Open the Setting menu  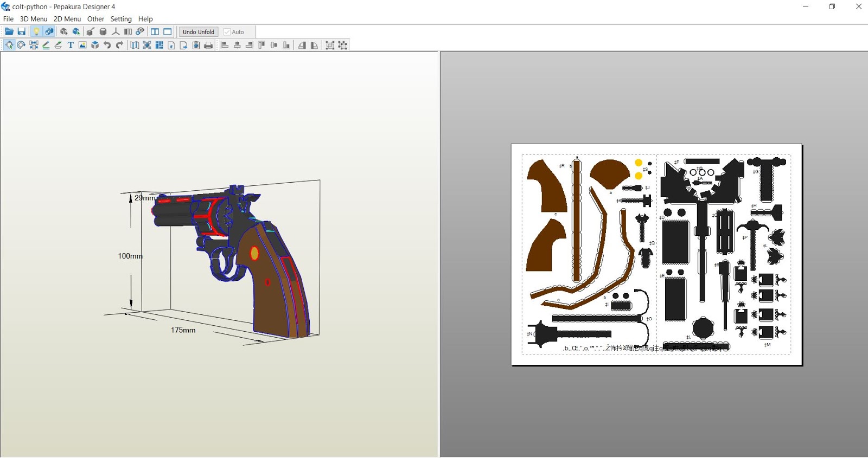coord(121,19)
